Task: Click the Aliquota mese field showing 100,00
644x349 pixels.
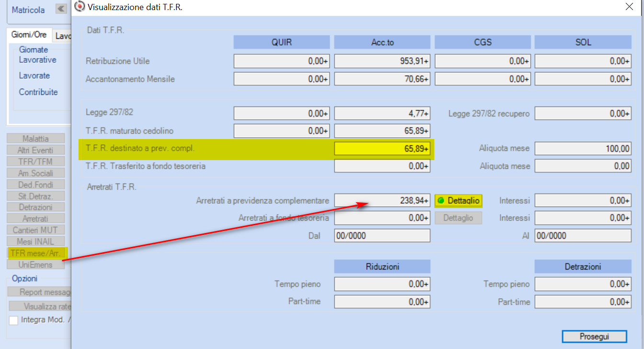Action: (583, 149)
